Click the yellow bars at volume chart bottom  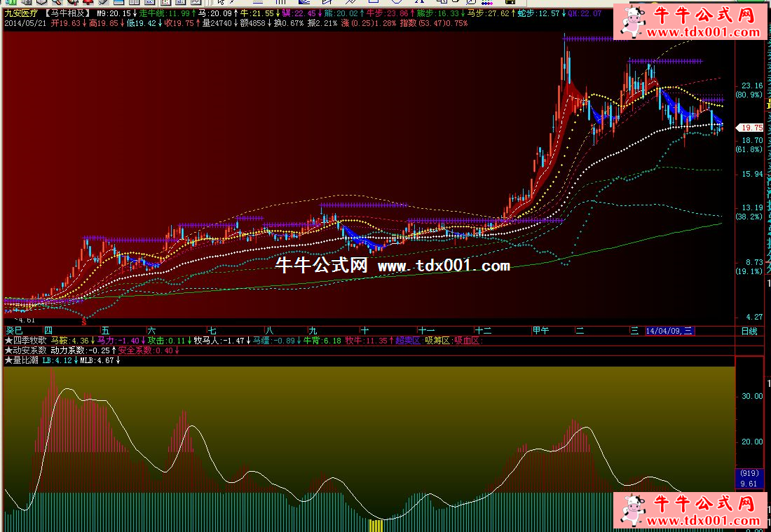[376, 525]
